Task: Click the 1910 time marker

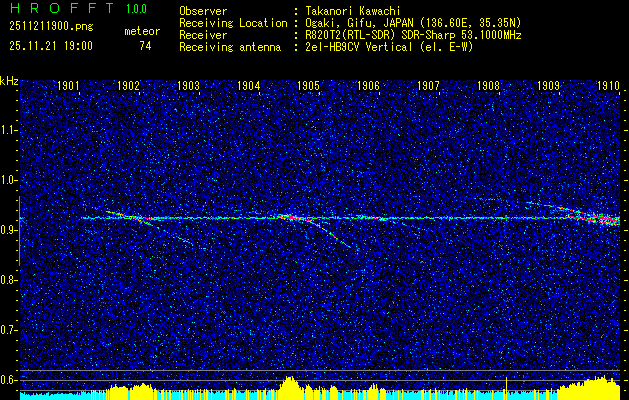Action: tap(609, 85)
